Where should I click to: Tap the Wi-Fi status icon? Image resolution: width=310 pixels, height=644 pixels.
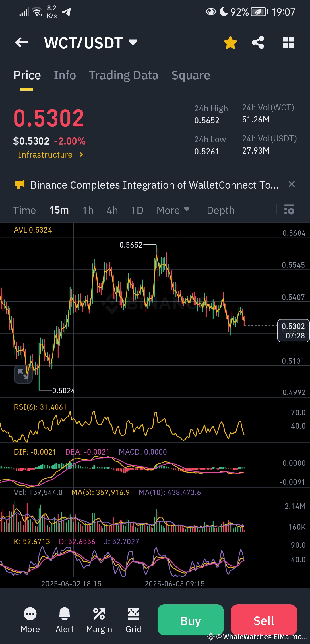click(x=37, y=12)
